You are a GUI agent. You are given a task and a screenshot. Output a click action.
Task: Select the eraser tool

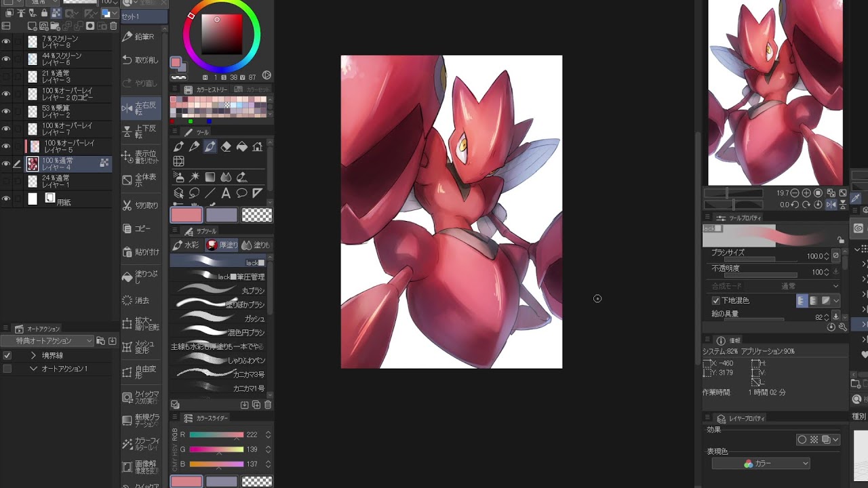click(x=226, y=146)
